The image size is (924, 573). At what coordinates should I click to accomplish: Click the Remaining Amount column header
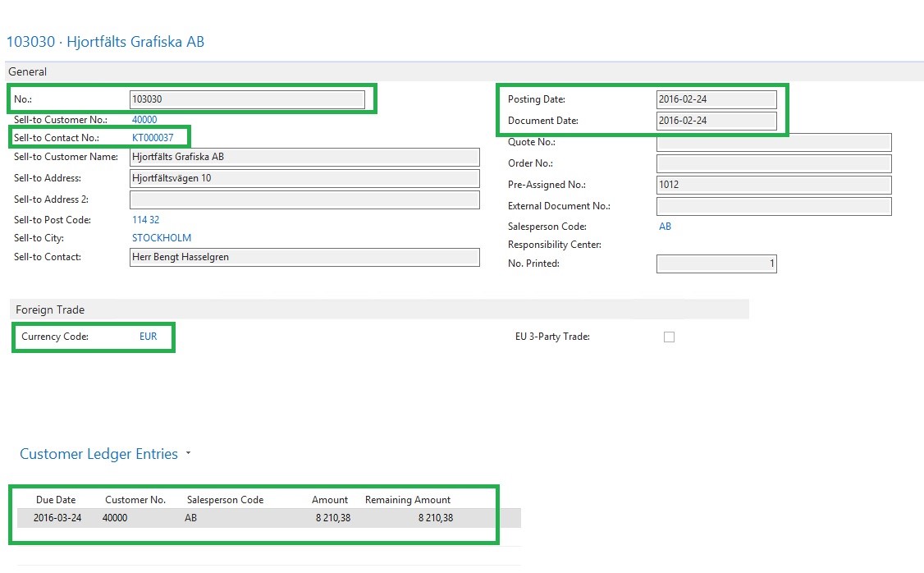point(408,500)
